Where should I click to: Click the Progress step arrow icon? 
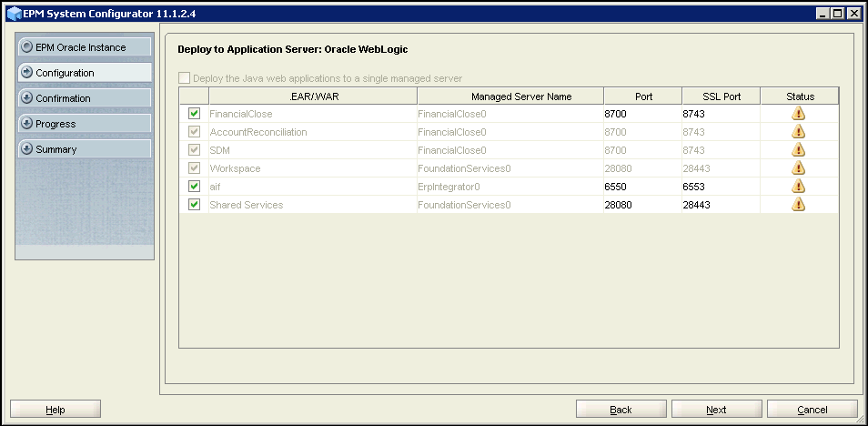26,124
